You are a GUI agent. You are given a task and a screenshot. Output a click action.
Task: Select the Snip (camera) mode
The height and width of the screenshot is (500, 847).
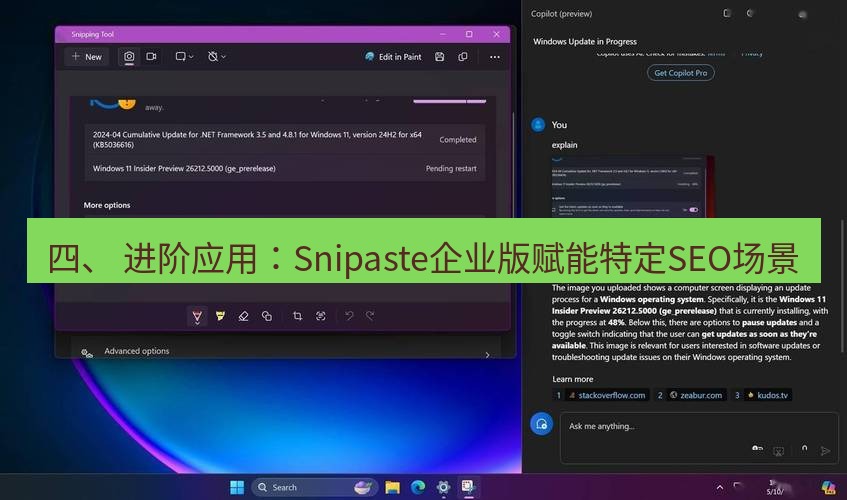coord(129,57)
